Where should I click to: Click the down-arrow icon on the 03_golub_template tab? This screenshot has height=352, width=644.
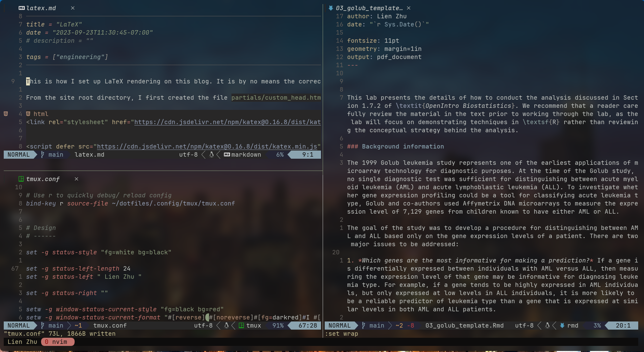pyautogui.click(x=330, y=8)
